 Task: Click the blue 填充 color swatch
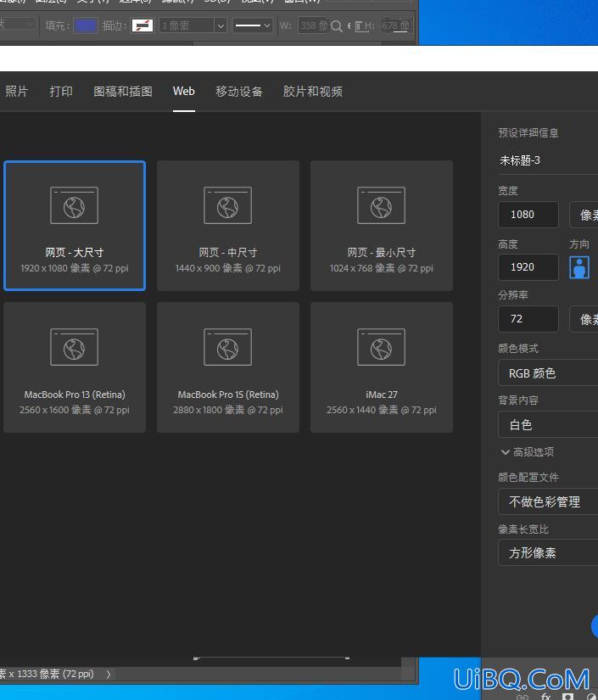85,25
